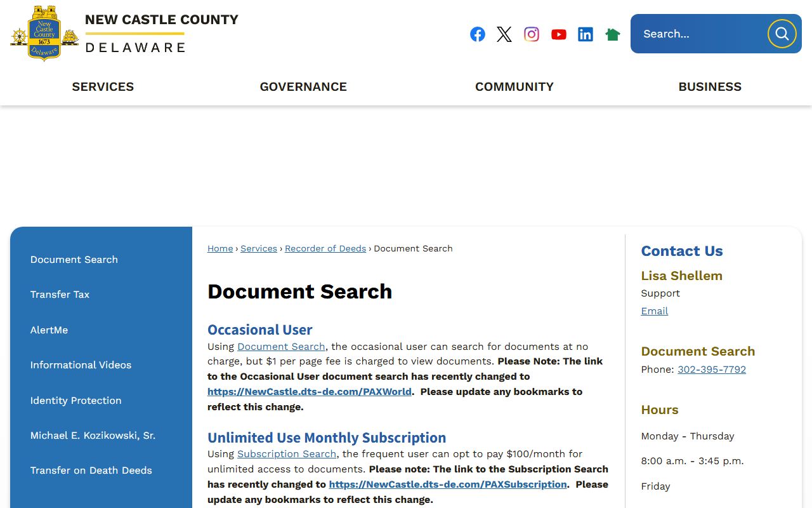Click the Document Search breadcrumb text
Screen dimensions: 812x508
pos(413,248)
